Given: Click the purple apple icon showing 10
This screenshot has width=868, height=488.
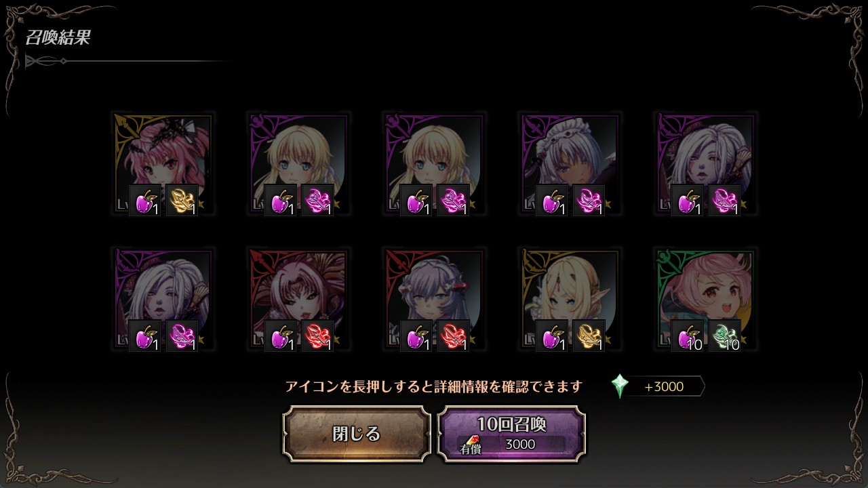Looking at the screenshot, I should point(687,336).
